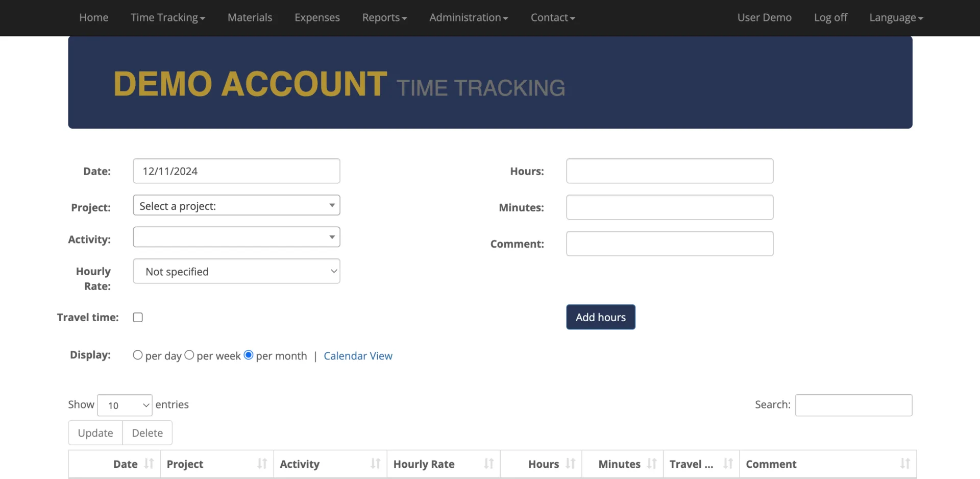Screen dimensions: 980x479
Task: Open the Calendar View link
Action: 358,356
